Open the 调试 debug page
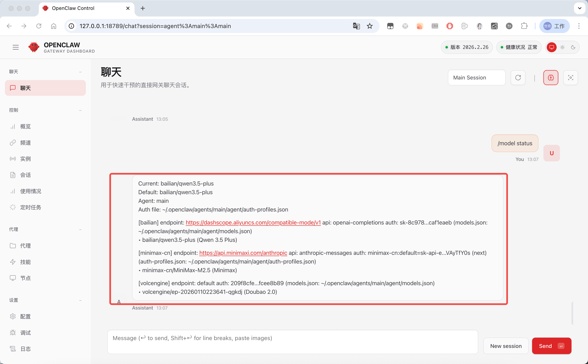Screen dimensions: 588x364 (25, 333)
